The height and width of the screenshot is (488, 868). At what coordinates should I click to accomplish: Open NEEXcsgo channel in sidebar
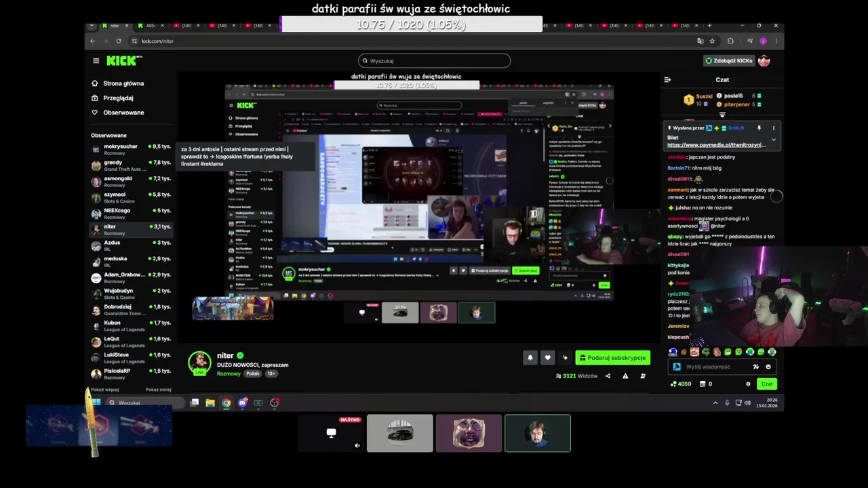(x=131, y=213)
